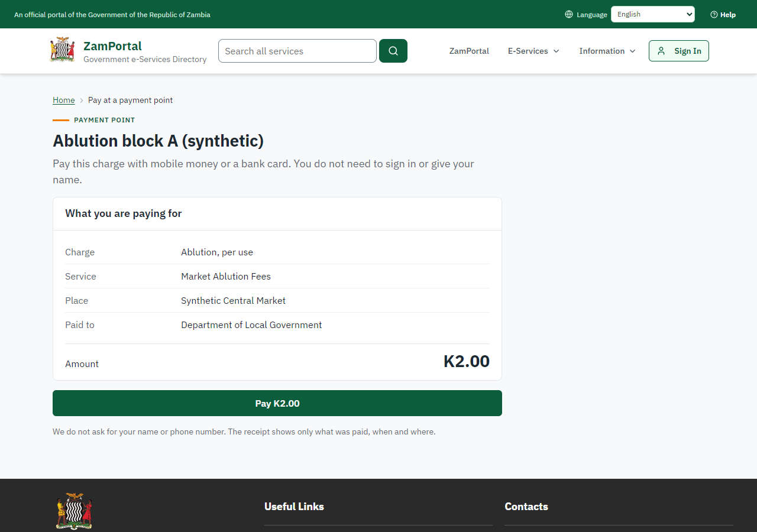The height and width of the screenshot is (532, 757).
Task: Click the Zambia coat of arms header logo
Action: coord(62,50)
